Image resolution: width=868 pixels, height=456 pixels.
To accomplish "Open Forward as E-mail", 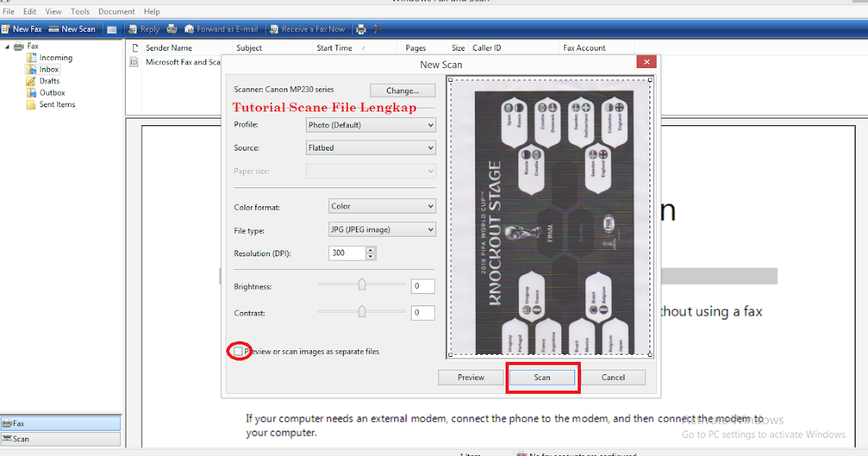I will (221, 28).
